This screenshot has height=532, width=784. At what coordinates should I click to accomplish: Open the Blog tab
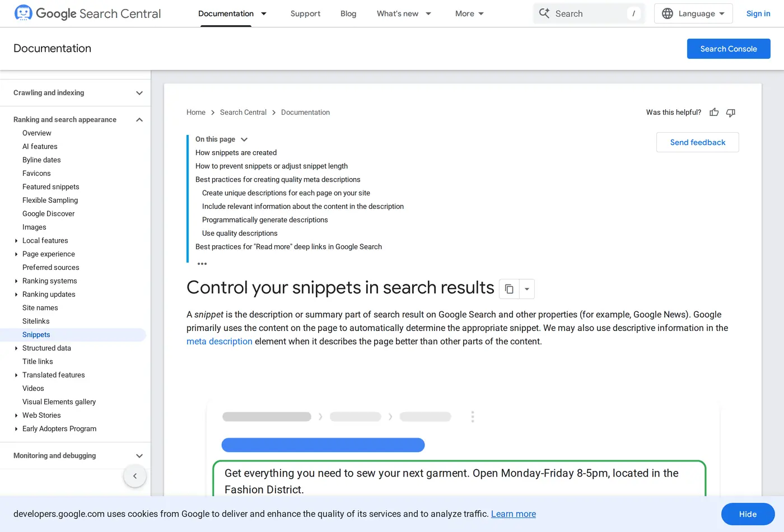[x=348, y=13]
